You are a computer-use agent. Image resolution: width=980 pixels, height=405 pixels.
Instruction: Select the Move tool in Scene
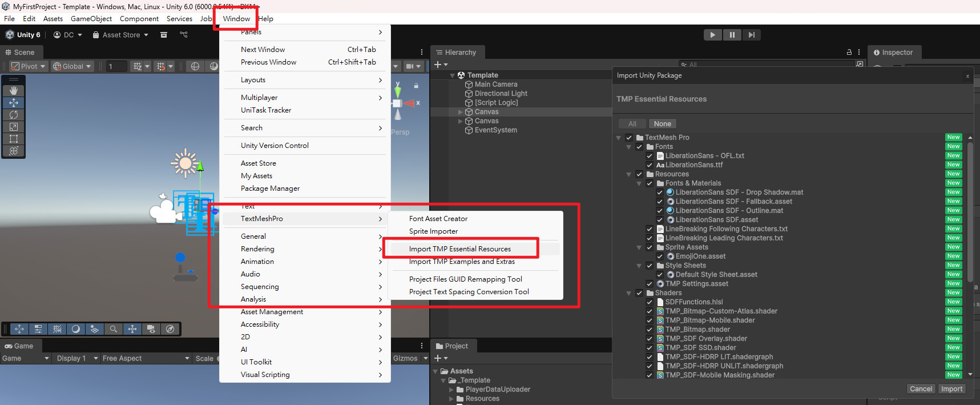click(x=14, y=103)
